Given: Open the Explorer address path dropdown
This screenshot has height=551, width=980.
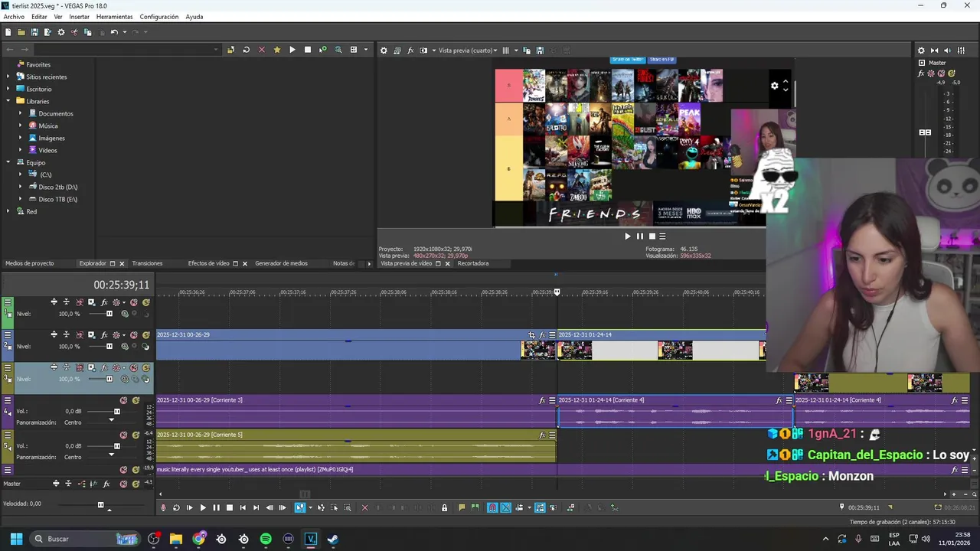Looking at the screenshot, I should click(216, 50).
